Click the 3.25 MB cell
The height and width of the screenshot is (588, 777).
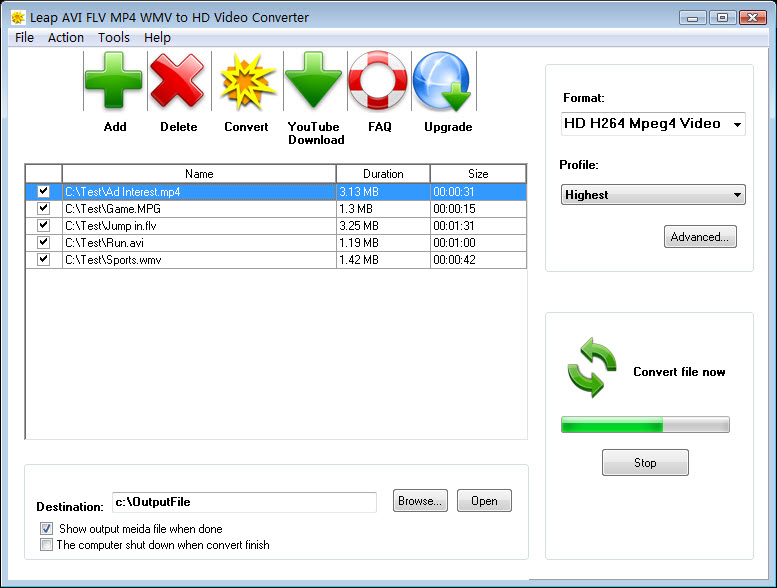click(383, 226)
